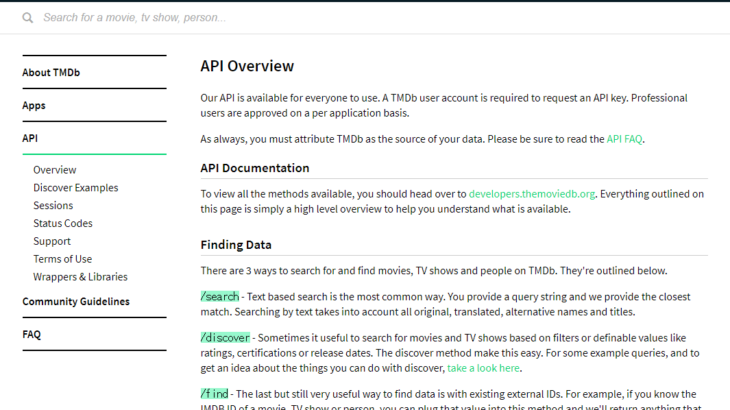Click the 'take a look here' link

coord(483,368)
